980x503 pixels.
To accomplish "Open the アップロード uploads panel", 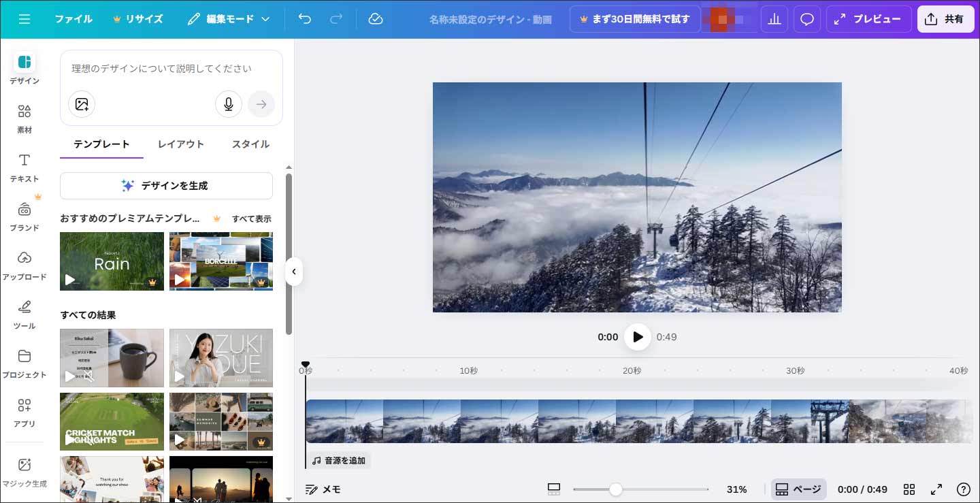I will pyautogui.click(x=24, y=265).
